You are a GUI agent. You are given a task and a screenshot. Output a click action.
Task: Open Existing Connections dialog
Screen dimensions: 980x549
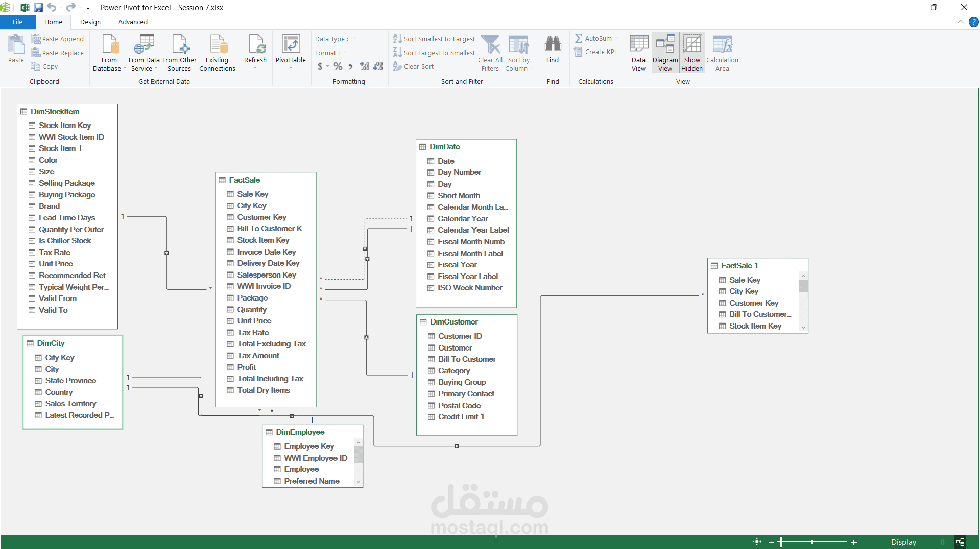[x=217, y=53]
